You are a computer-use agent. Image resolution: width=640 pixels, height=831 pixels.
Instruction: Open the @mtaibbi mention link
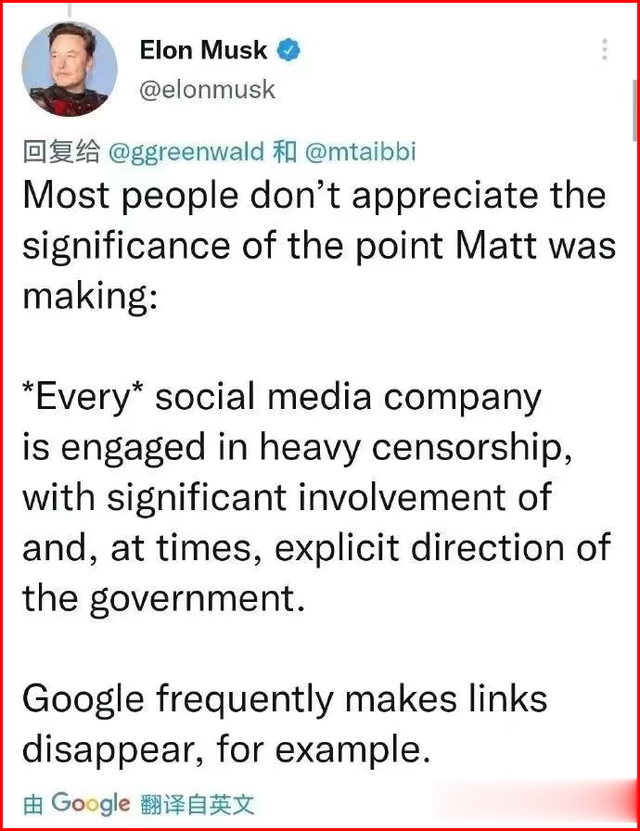click(x=359, y=152)
